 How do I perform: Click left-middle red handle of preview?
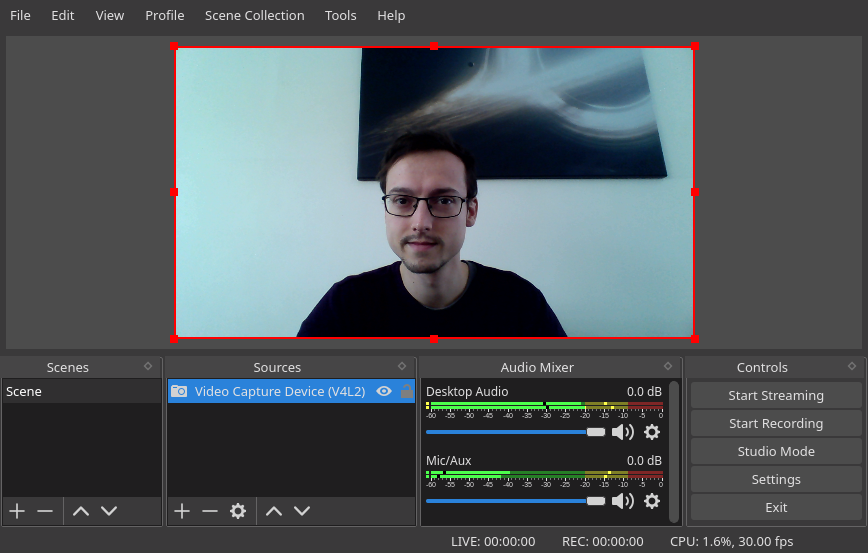174,192
